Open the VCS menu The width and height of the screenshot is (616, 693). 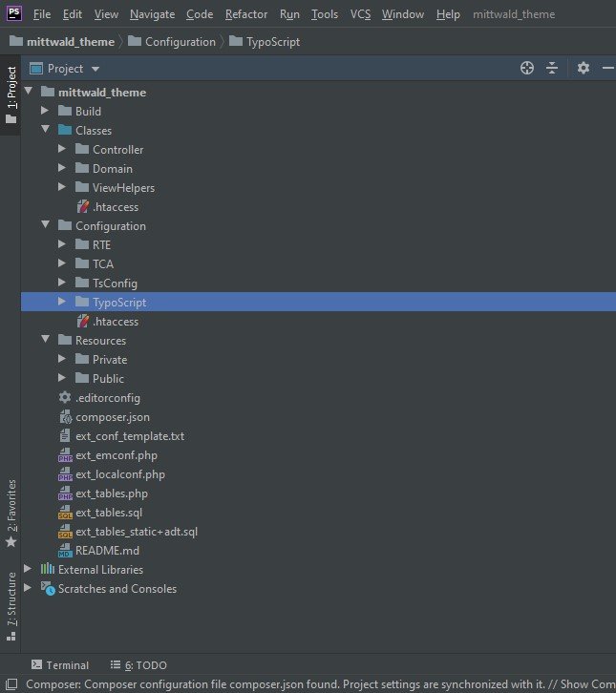coord(360,14)
